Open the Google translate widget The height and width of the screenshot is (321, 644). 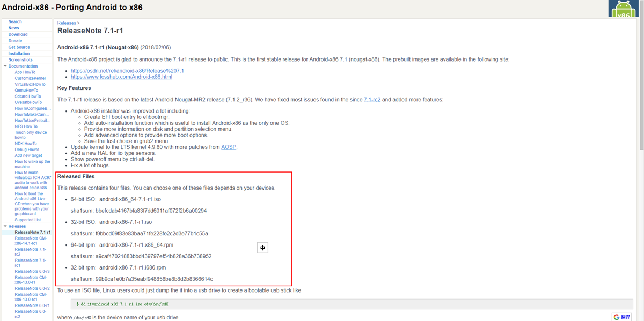point(622,317)
